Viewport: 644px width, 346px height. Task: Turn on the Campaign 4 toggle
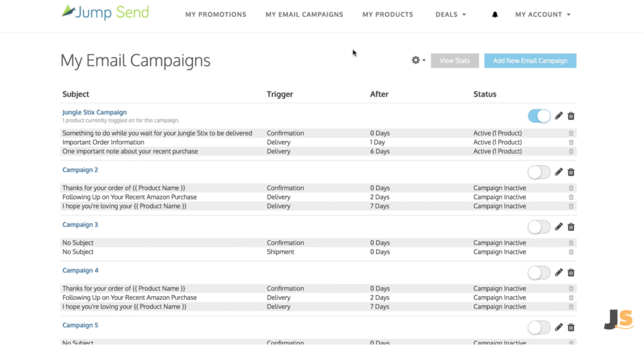click(539, 272)
